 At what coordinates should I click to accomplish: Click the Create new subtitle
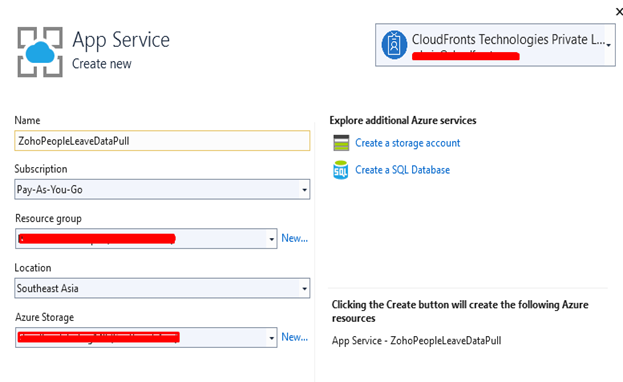point(102,64)
